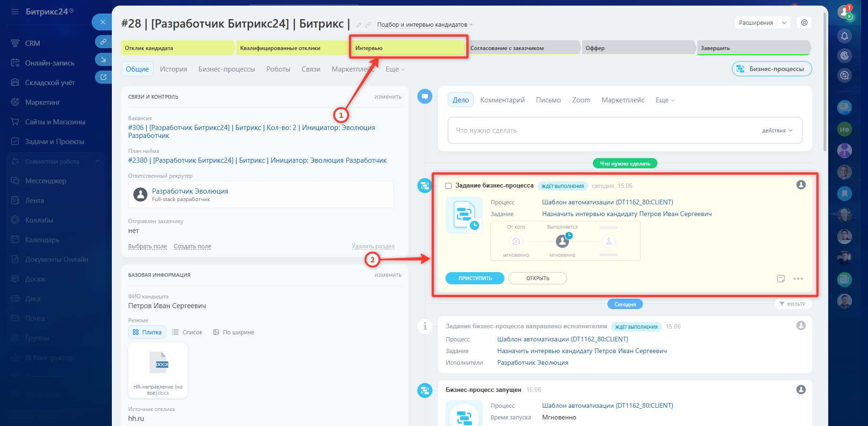Click изменить in СВЯЗИ И КОНТРОЛЬ section
This screenshot has width=868, height=426.
coord(388,97)
